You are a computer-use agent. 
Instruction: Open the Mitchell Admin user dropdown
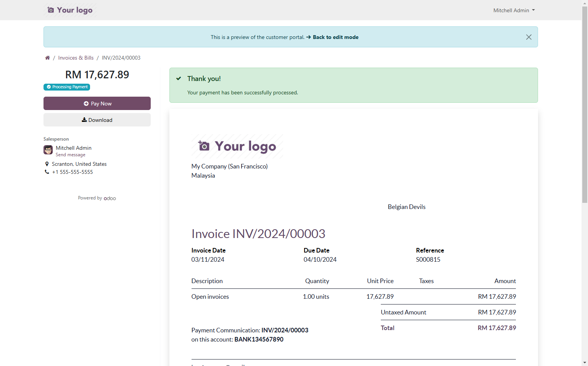point(514,10)
